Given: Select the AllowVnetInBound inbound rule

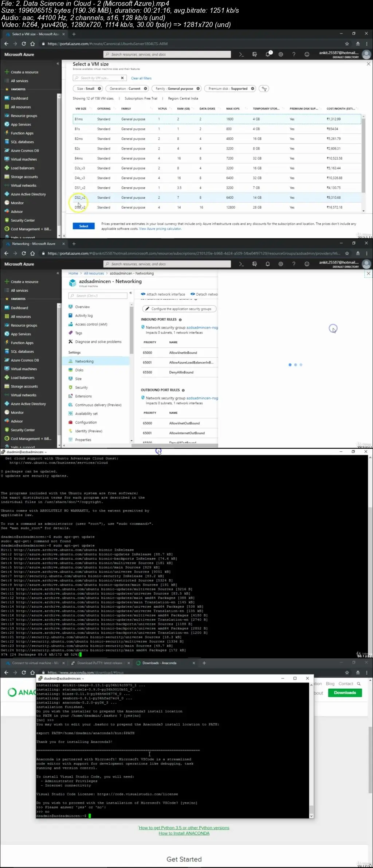Looking at the screenshot, I should pos(179,353).
